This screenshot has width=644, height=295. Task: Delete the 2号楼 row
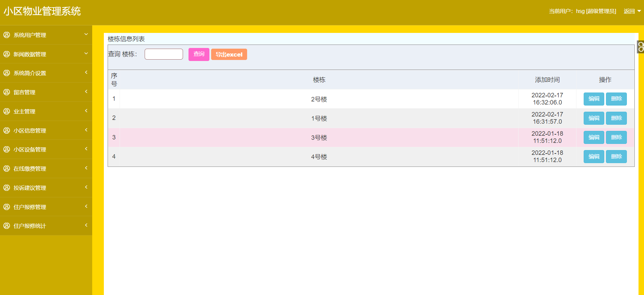point(616,99)
